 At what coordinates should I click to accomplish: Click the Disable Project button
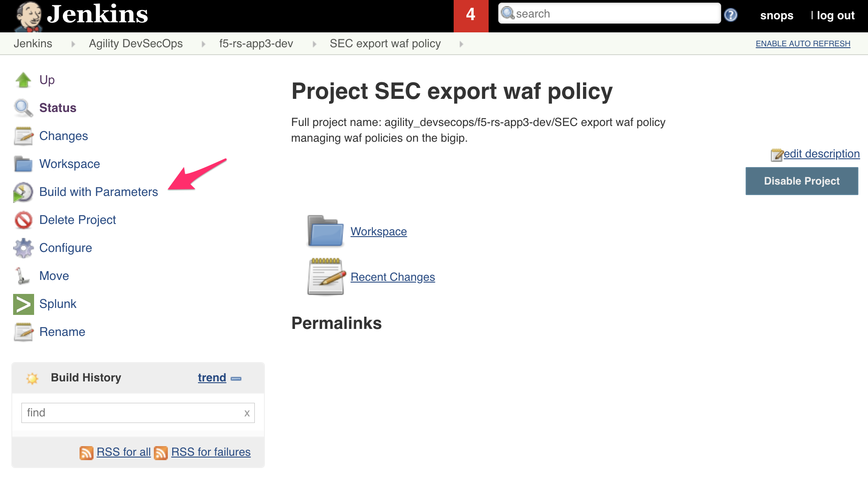802,181
